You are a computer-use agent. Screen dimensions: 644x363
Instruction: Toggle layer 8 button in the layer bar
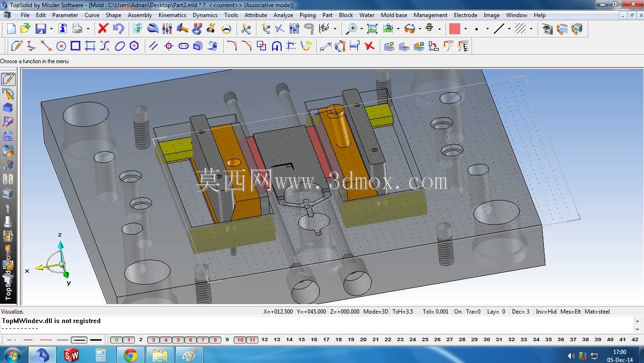click(x=215, y=340)
